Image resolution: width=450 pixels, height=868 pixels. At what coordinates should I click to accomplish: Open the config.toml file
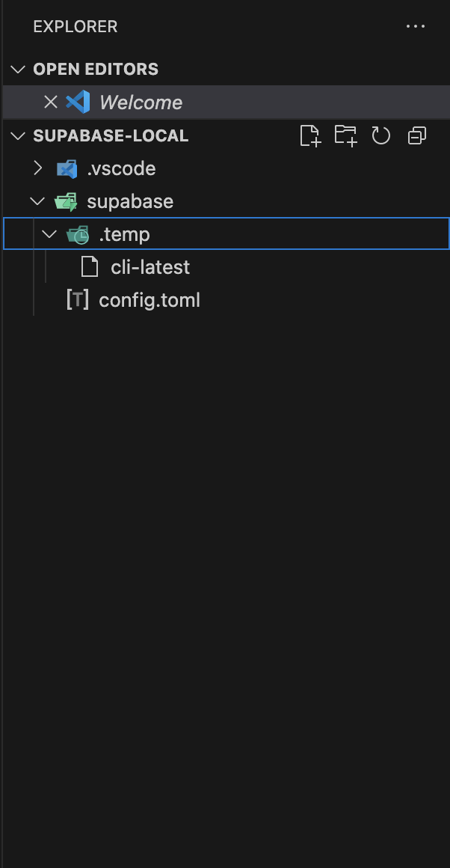click(x=150, y=301)
